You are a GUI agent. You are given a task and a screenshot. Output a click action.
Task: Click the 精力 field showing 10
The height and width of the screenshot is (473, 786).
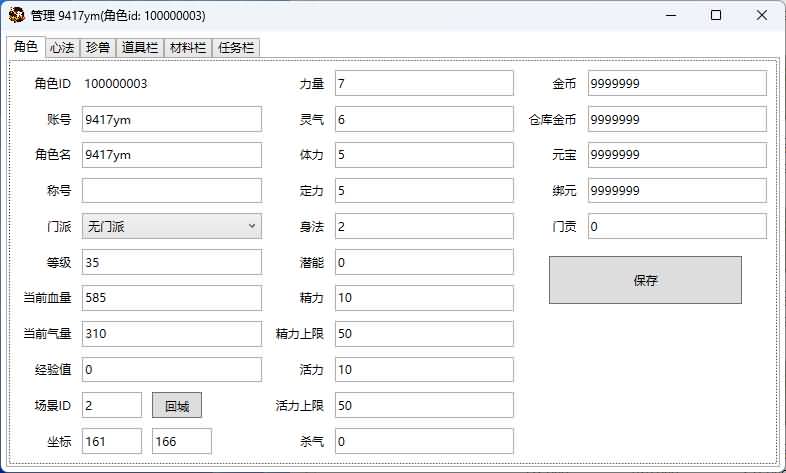coord(424,298)
